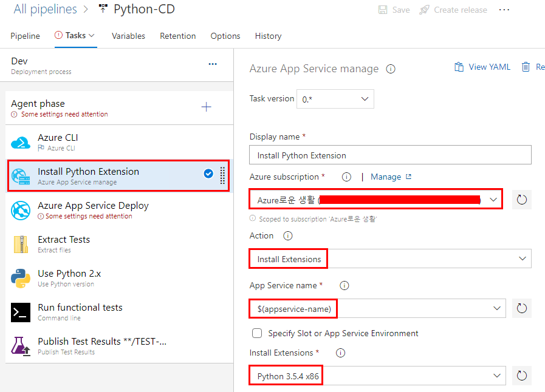Select the Azure App Service Deploy task
This screenshot has width=545, height=392.
pyautogui.click(x=119, y=211)
